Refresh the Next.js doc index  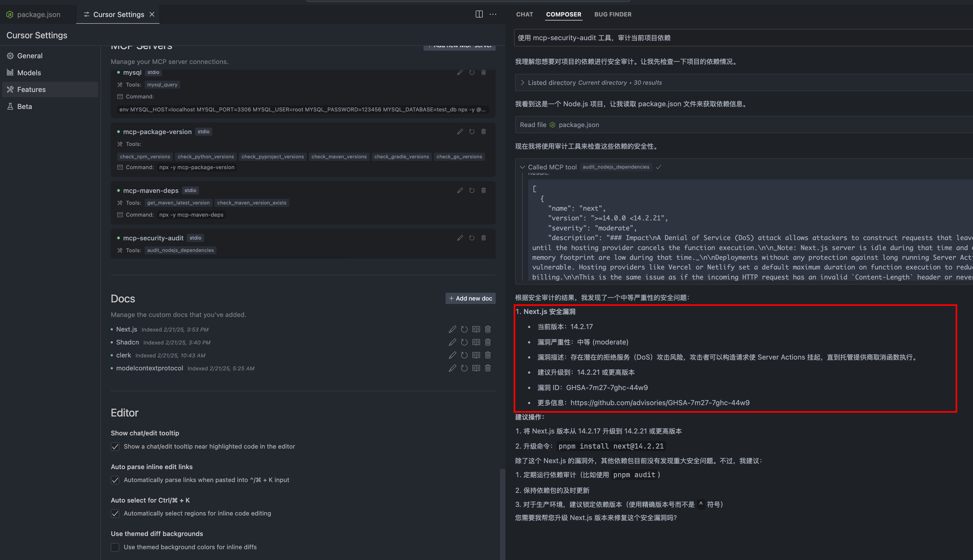[x=464, y=329]
